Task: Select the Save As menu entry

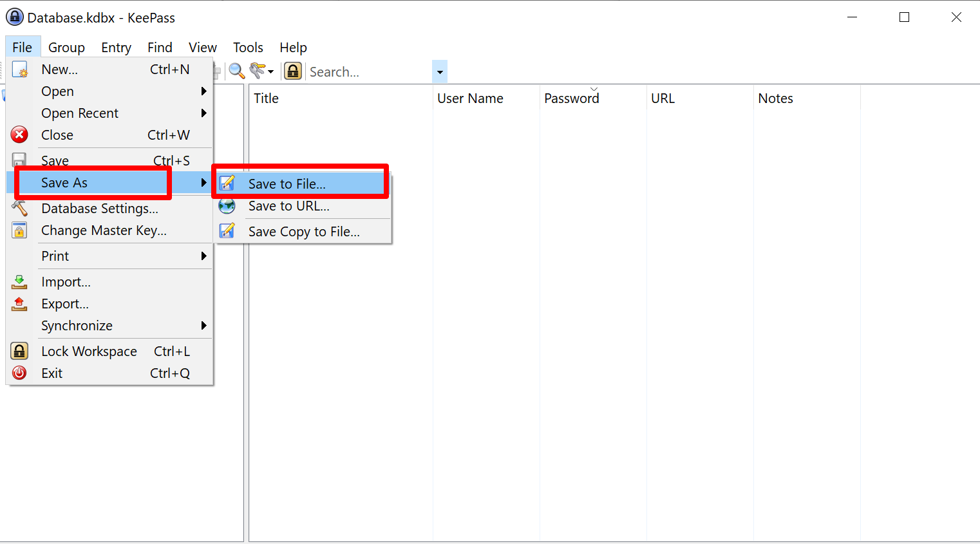Action: click(x=109, y=183)
